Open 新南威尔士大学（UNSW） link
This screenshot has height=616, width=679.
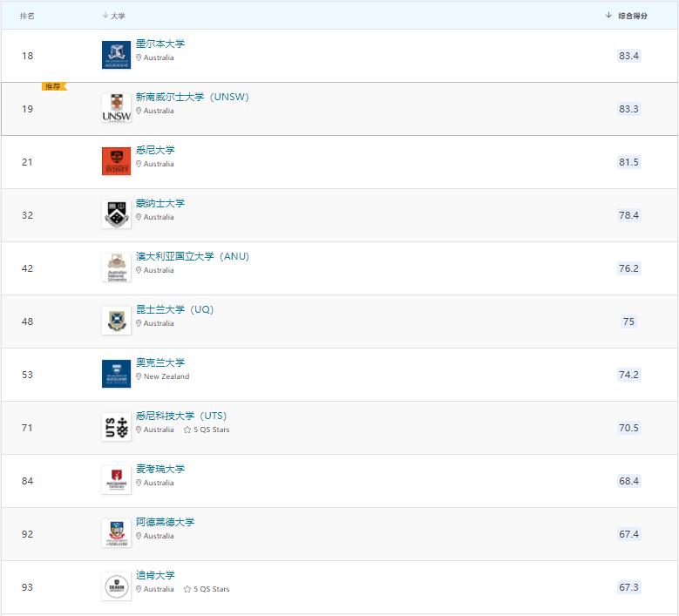pyautogui.click(x=192, y=97)
